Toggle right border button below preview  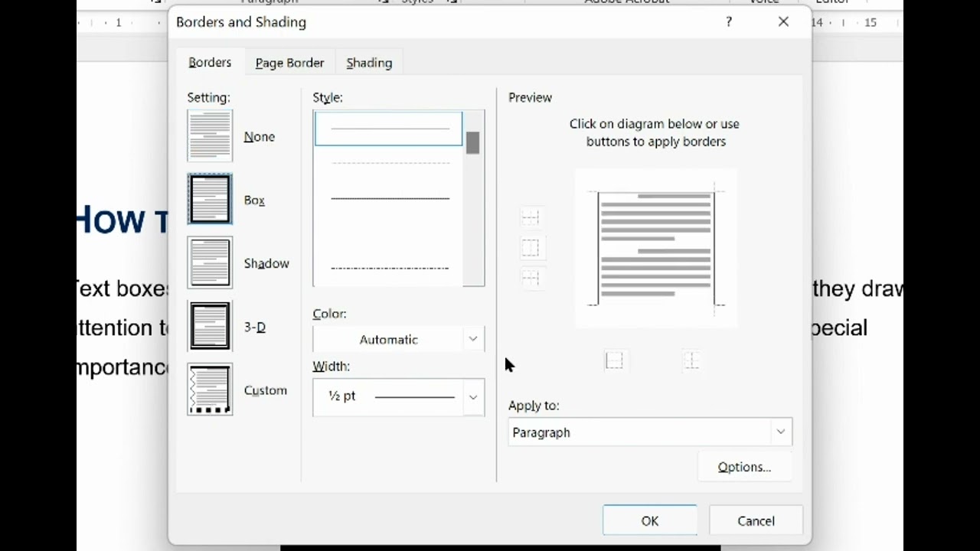click(x=691, y=360)
